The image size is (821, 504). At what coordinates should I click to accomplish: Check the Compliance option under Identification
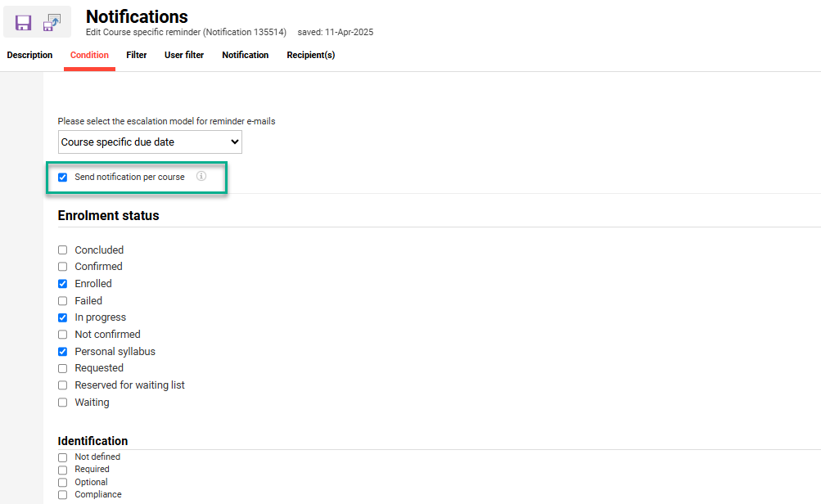click(62, 494)
